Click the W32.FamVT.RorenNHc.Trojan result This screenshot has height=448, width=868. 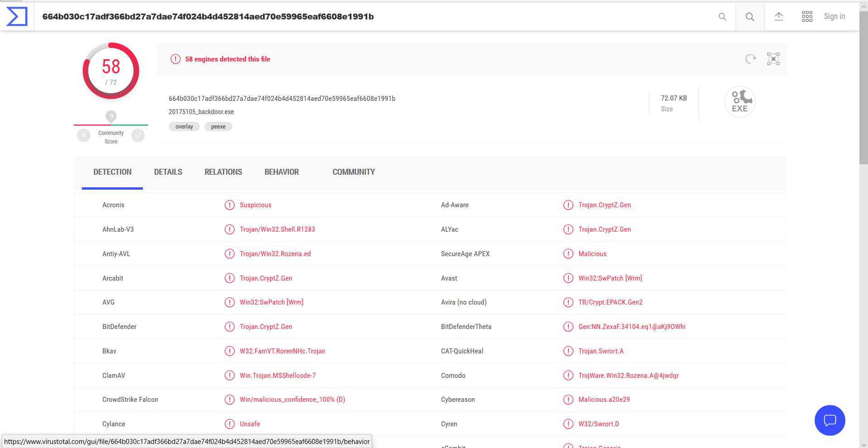282,351
